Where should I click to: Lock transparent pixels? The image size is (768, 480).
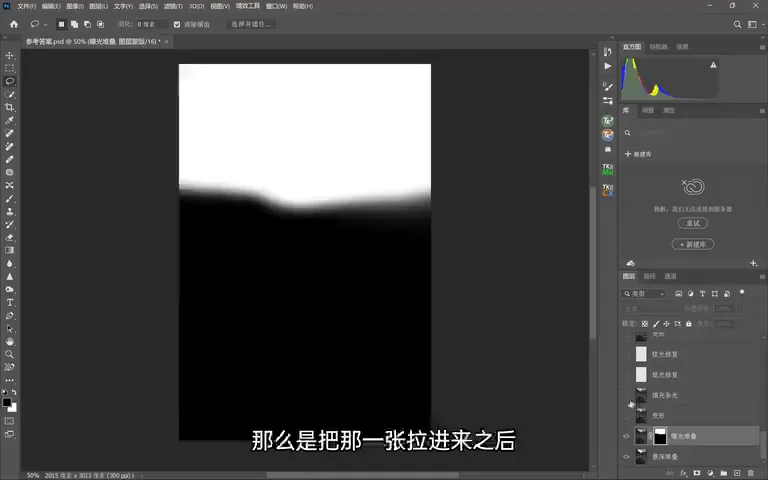pos(645,324)
